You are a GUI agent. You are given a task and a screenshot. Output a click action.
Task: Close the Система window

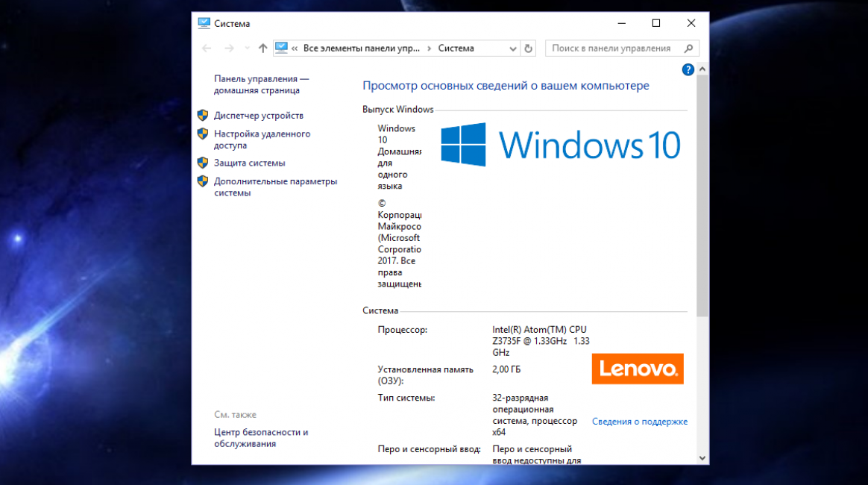691,23
